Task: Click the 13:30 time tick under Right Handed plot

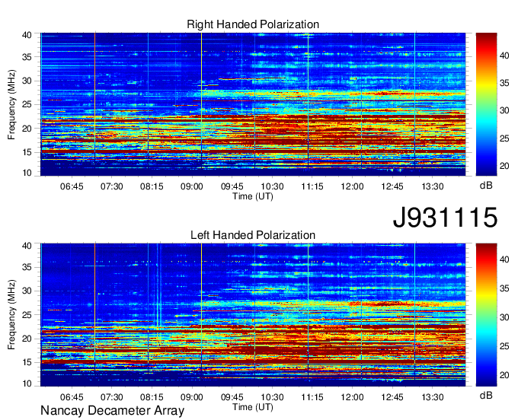Action: point(433,186)
